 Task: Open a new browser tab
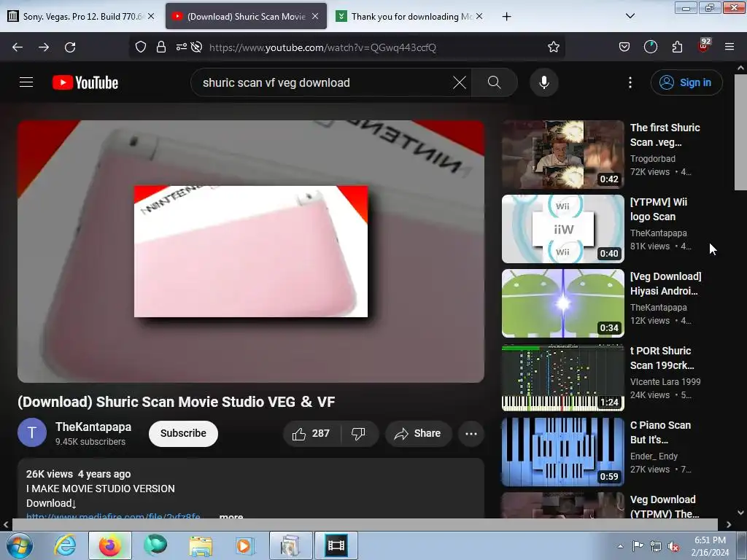click(x=506, y=17)
